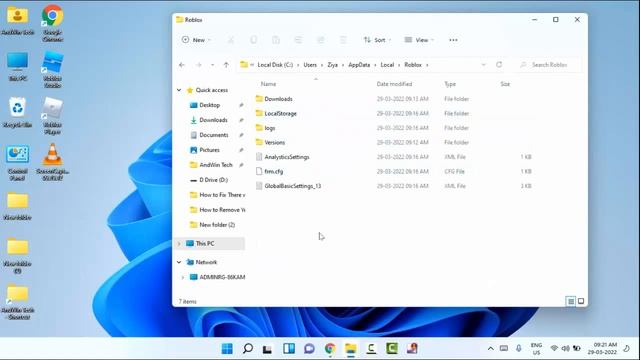Switch to details view layout icon

coord(571,301)
